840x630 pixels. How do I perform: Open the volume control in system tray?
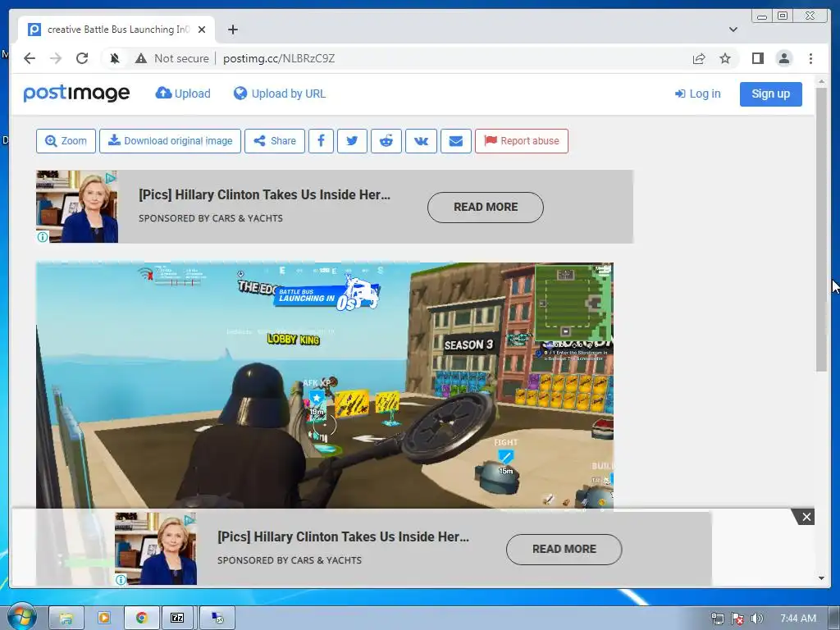tap(757, 619)
